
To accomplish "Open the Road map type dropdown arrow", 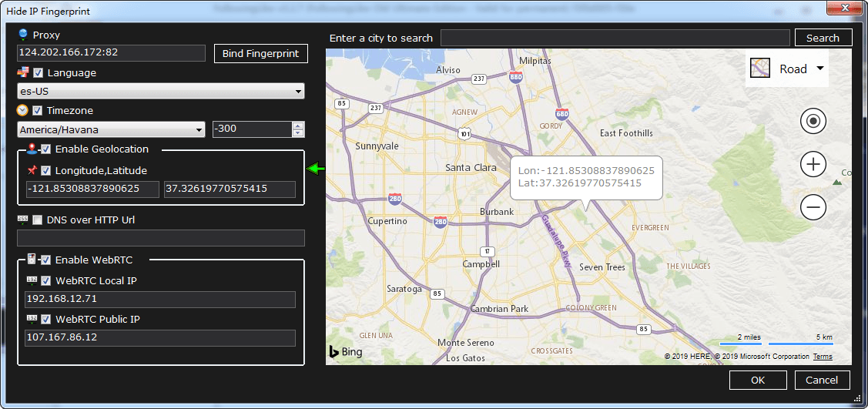I will point(820,69).
